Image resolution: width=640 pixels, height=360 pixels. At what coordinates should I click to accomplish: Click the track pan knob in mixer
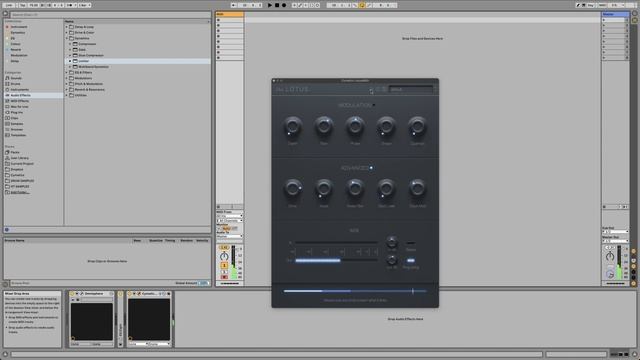tap(224, 256)
